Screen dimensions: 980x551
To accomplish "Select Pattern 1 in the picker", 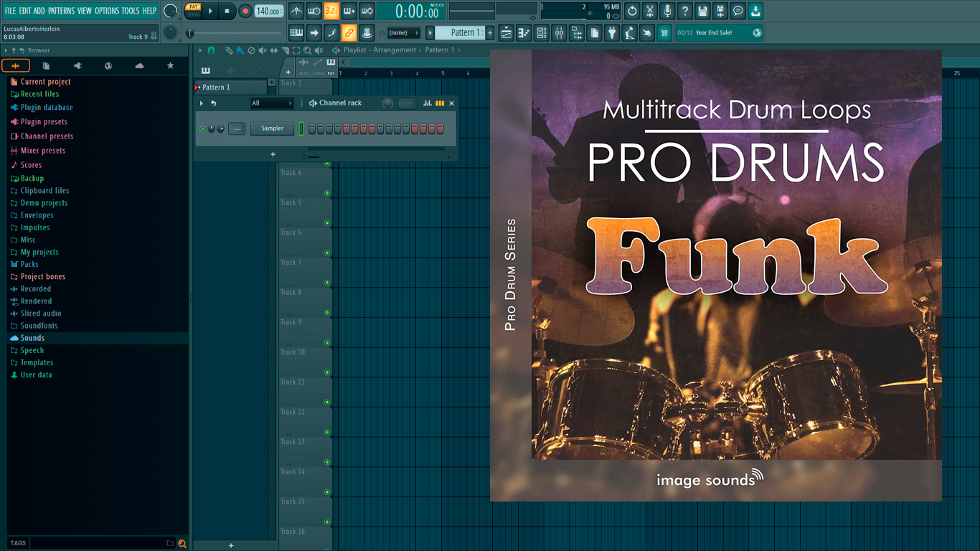I will tap(230, 87).
